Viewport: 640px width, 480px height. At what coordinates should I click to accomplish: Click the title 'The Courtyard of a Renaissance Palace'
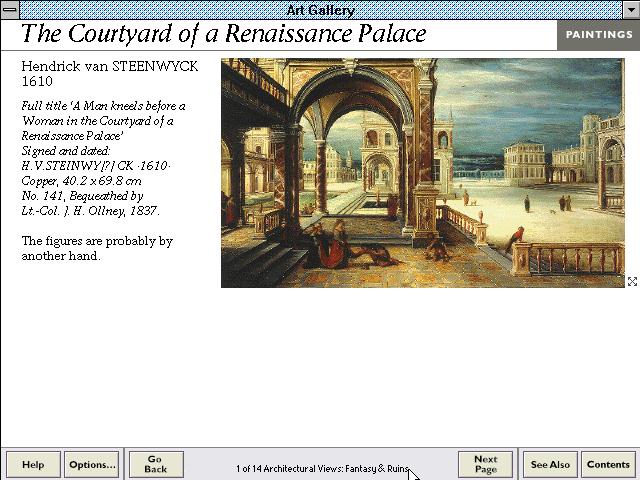coord(224,34)
